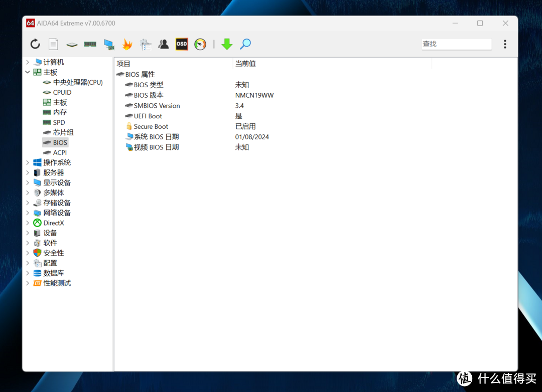Expand the 网络设备 tree node
This screenshot has width=542, height=392.
click(28, 213)
